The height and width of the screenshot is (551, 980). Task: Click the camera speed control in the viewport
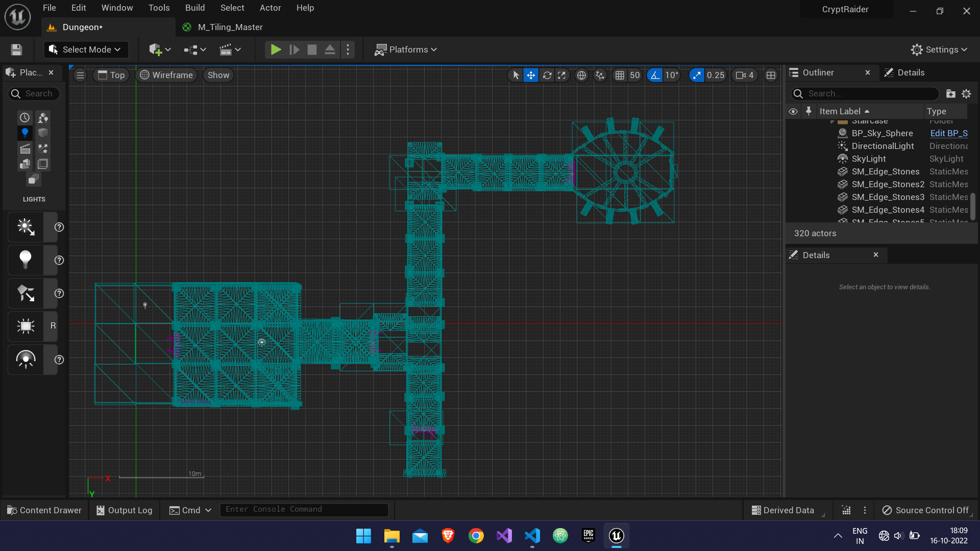tap(745, 75)
